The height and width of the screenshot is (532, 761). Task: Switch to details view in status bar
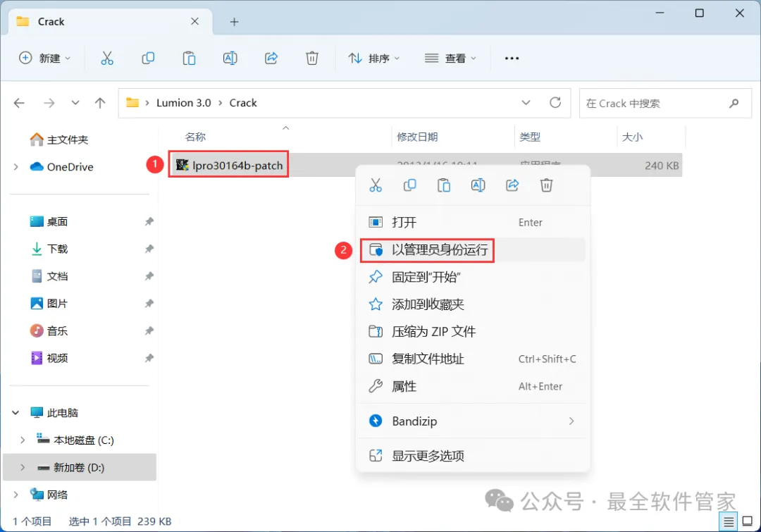coord(729,522)
